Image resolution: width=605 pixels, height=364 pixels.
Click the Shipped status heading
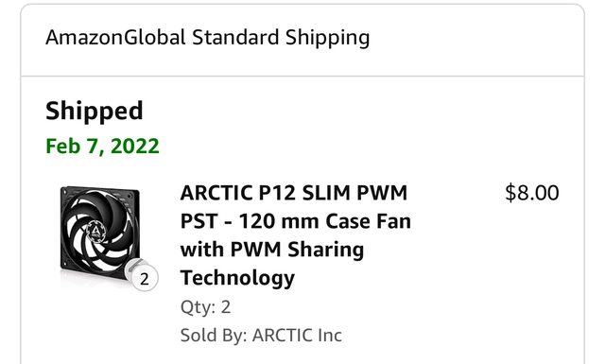[x=95, y=112]
